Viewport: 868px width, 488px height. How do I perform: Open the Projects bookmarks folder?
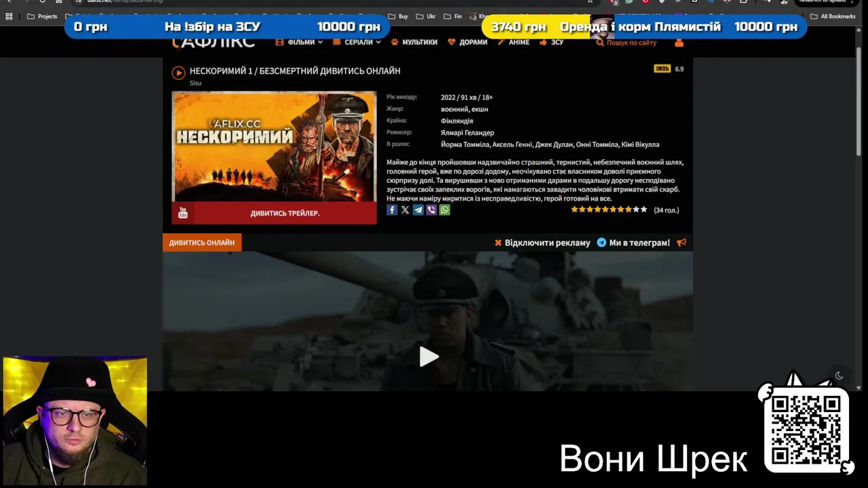(42, 16)
